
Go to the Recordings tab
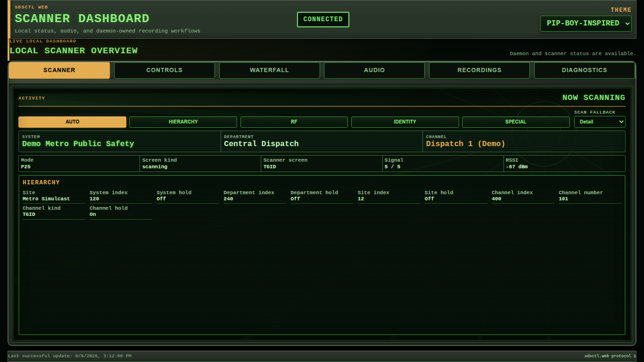click(x=479, y=70)
